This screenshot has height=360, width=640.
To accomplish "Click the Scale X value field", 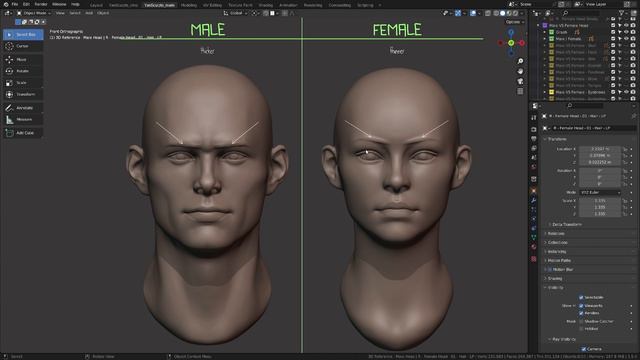I will pos(600,201).
